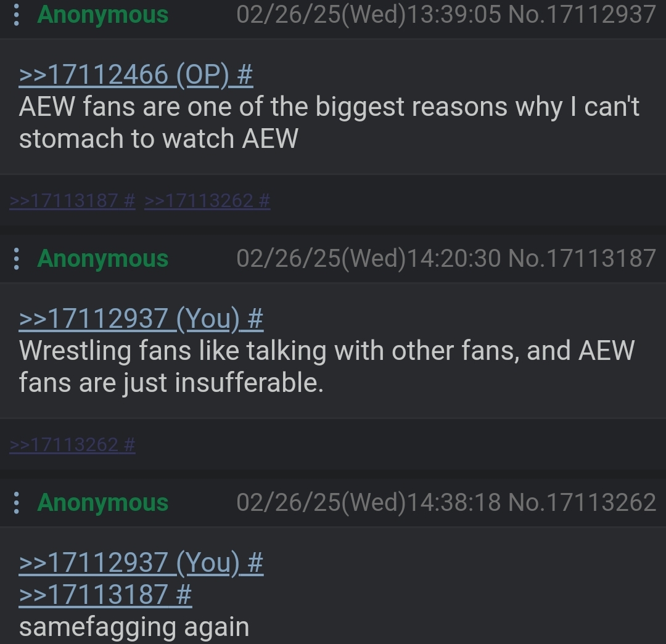Image resolution: width=666 pixels, height=644 pixels.
Task: Click the text "AEW fans are one of the biggest reasons"
Action: coord(263,107)
